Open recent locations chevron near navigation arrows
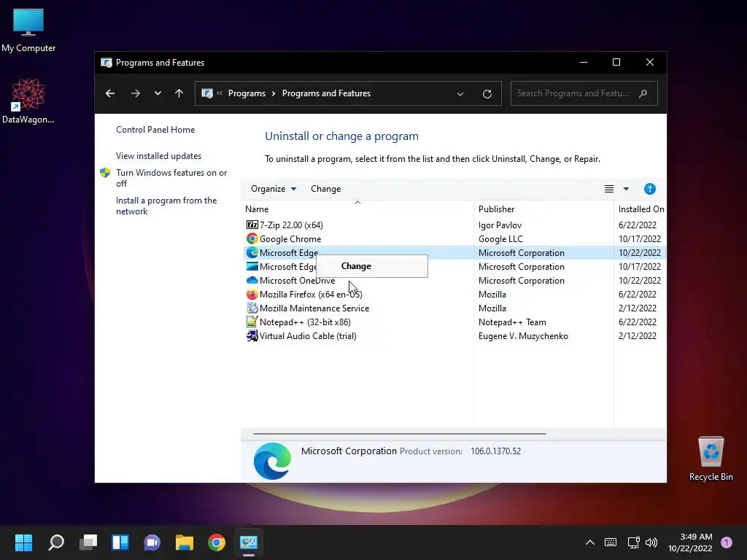The width and height of the screenshot is (747, 560). coord(158,93)
